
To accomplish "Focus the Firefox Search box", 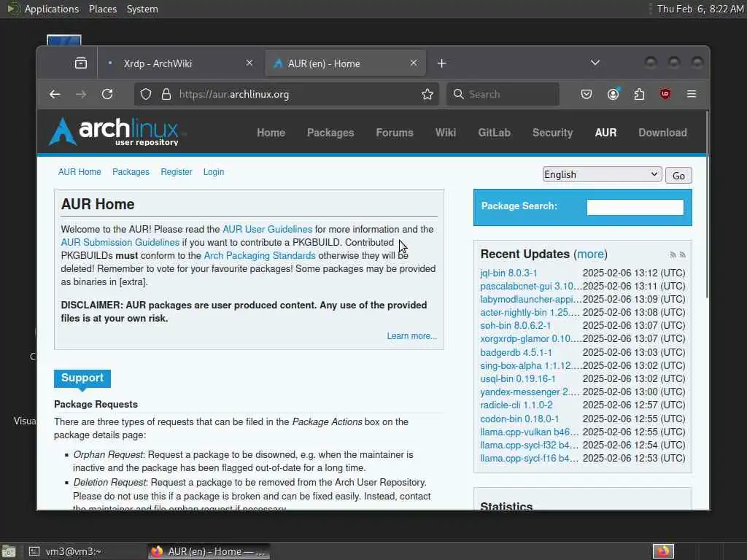I will tap(503, 94).
